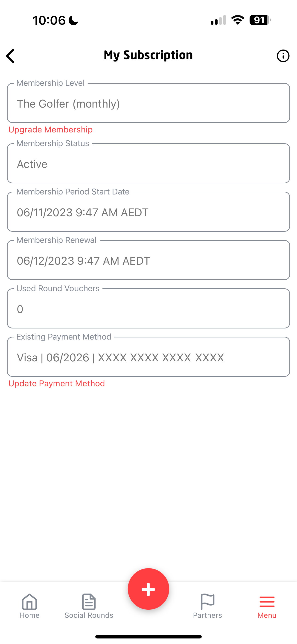The image size is (297, 644).
Task: Click the Update Payment Method link
Action: click(56, 383)
